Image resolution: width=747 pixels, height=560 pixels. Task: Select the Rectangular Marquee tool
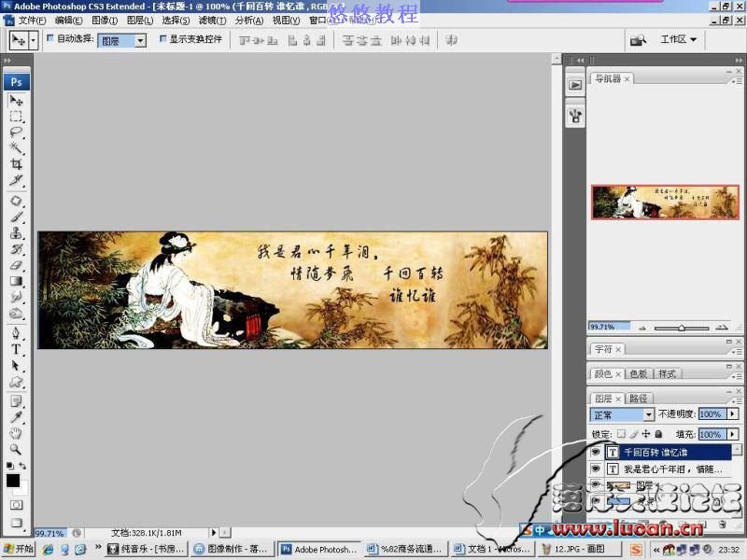[16, 117]
